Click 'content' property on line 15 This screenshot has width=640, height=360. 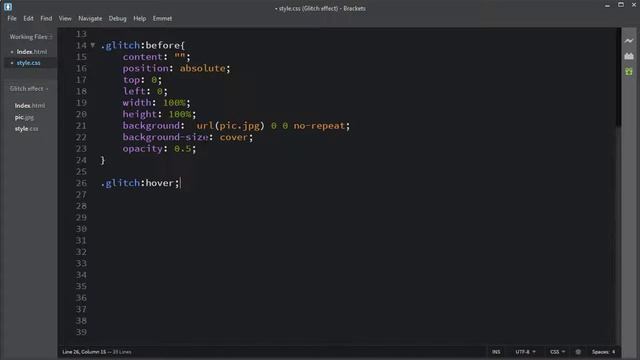coord(142,57)
